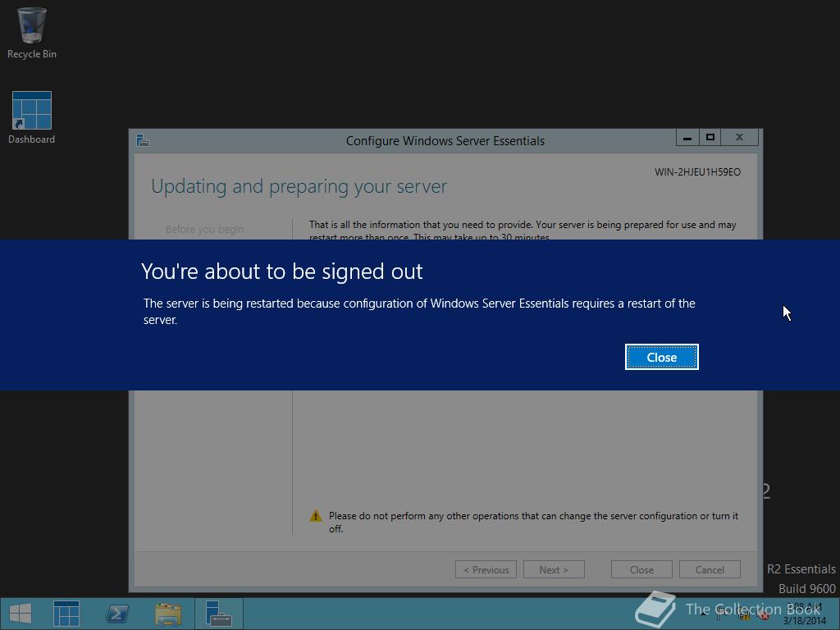
Task: Click the wizard's title bar icon
Action: point(143,140)
